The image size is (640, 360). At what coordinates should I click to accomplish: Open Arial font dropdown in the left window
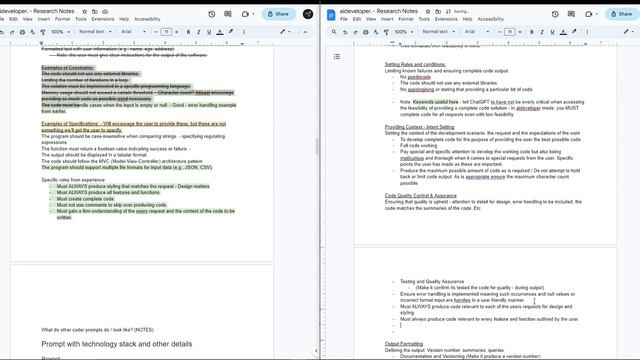click(x=133, y=32)
